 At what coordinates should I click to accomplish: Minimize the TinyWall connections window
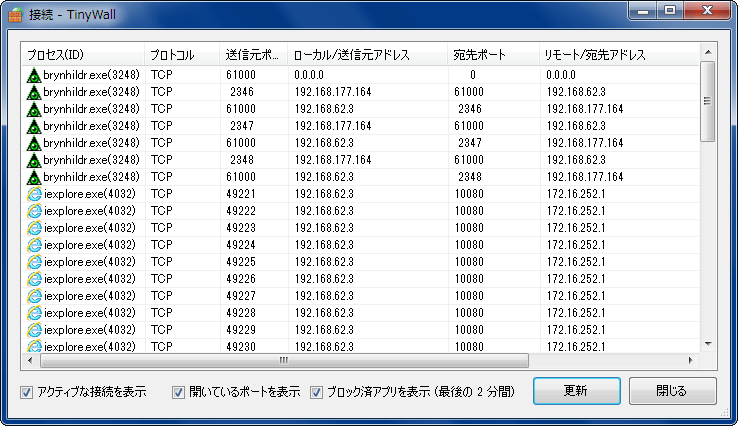coord(642,11)
